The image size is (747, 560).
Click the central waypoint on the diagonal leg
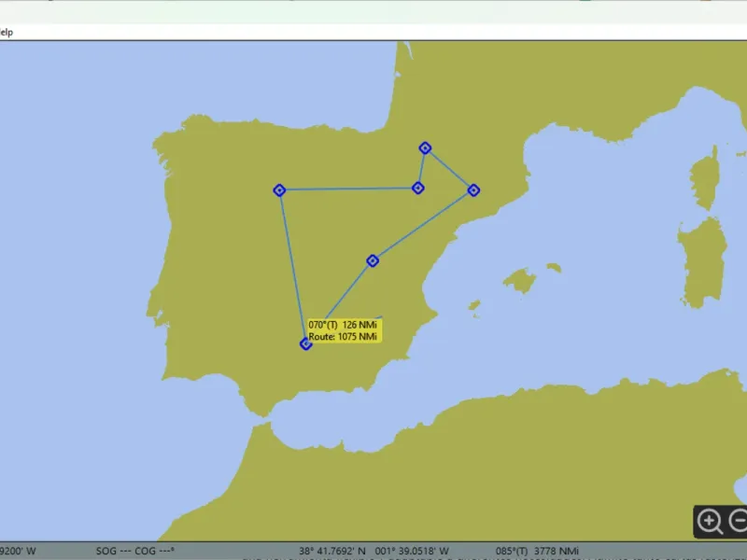pos(373,261)
